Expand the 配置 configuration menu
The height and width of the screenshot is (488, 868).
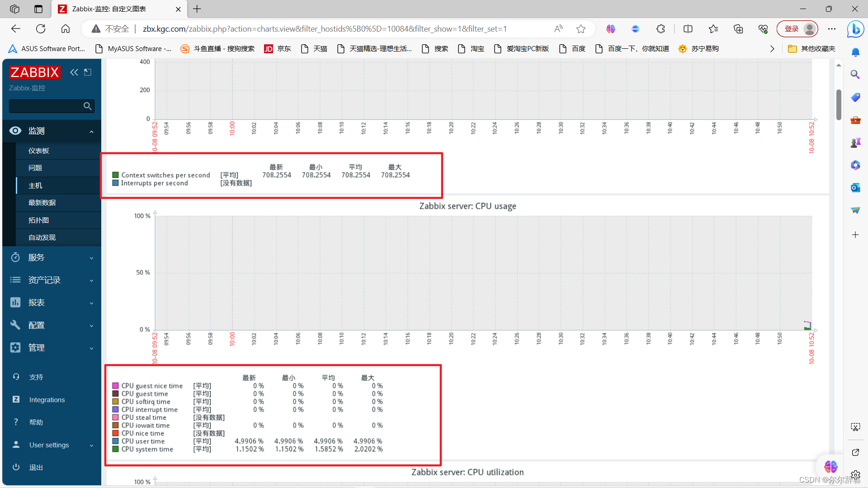click(52, 325)
